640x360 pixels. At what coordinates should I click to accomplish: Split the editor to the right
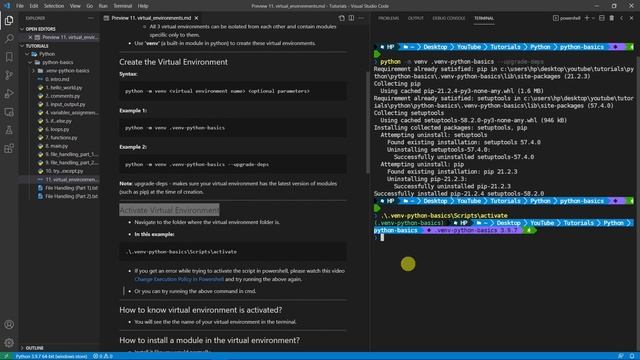tap(351, 18)
